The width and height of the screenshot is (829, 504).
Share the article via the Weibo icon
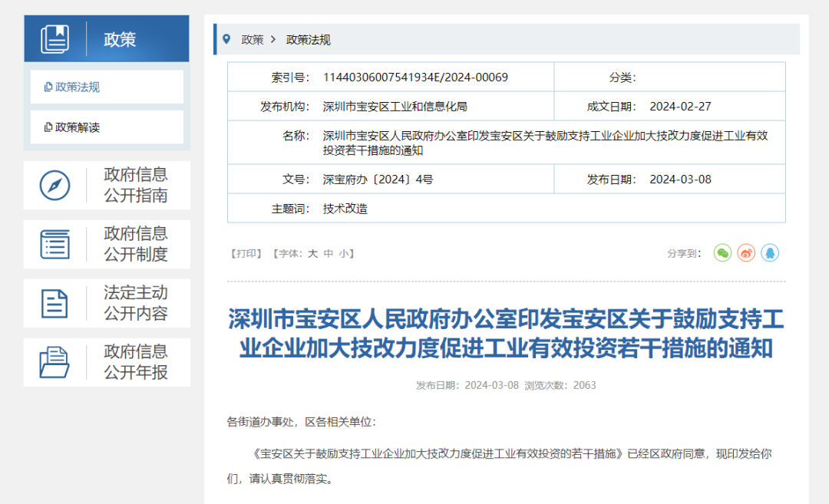pos(745,252)
